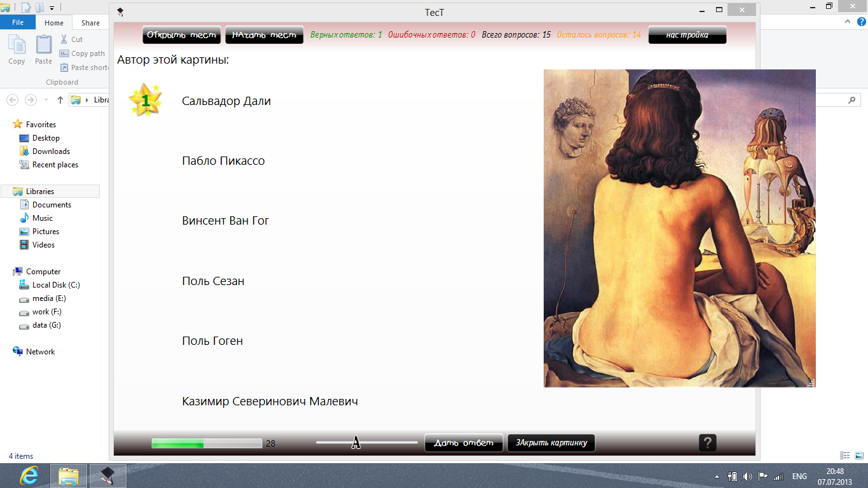This screenshot has width=868, height=488.
Task: Open the File tab in Explorer
Action: click(x=18, y=22)
